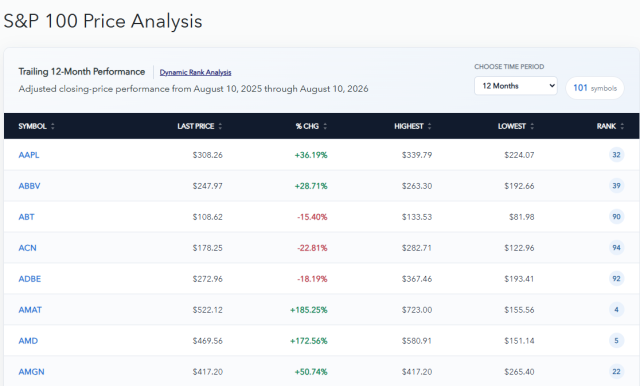Sort by the % CHG column arrows

[x=325, y=126]
